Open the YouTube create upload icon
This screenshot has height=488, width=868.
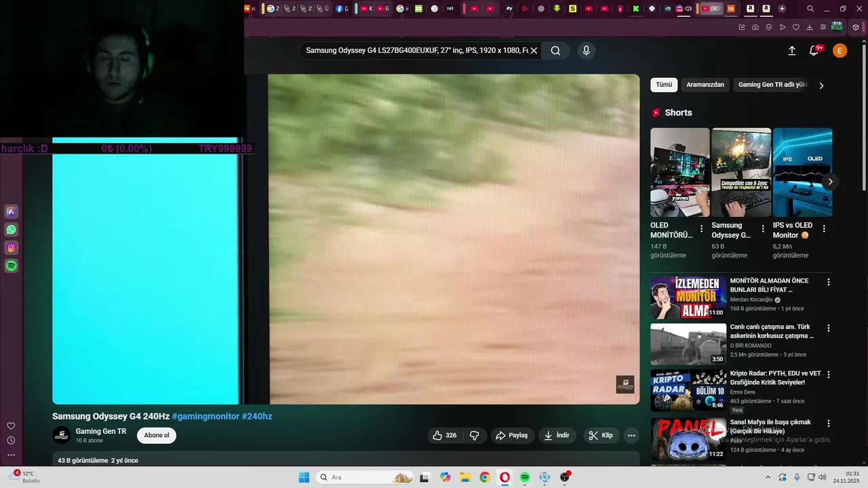[x=791, y=51]
